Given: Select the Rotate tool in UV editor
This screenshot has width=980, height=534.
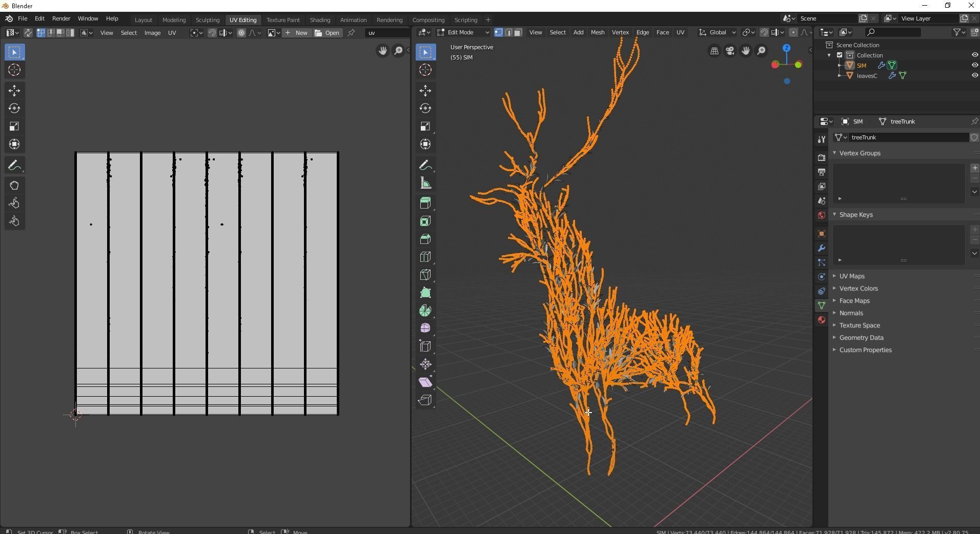Looking at the screenshot, I should tap(14, 109).
